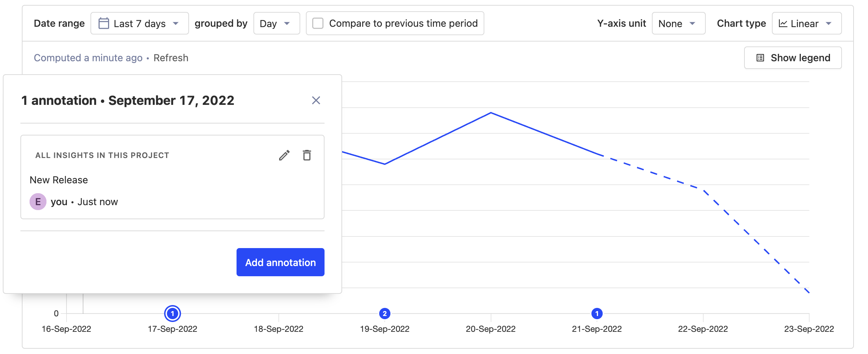This screenshot has height=354, width=868.
Task: Enable Compare to previous time period checkbox
Action: tap(318, 23)
